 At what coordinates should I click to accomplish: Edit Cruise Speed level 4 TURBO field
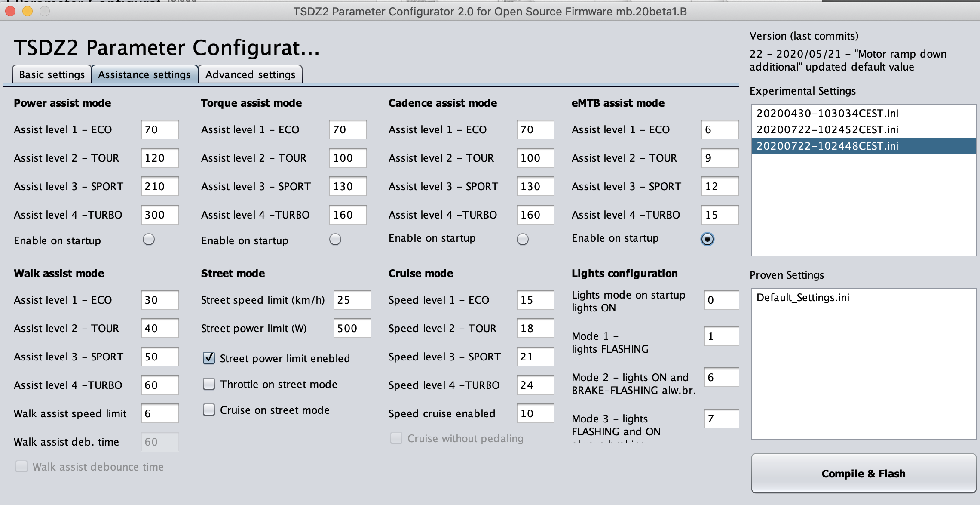(x=535, y=385)
